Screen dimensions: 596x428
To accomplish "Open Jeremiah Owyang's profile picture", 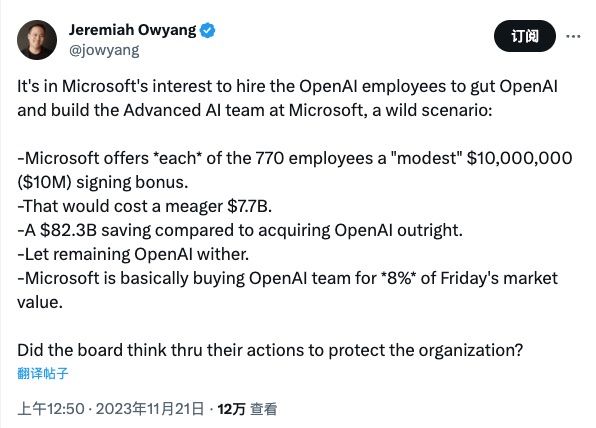I will [x=37, y=40].
